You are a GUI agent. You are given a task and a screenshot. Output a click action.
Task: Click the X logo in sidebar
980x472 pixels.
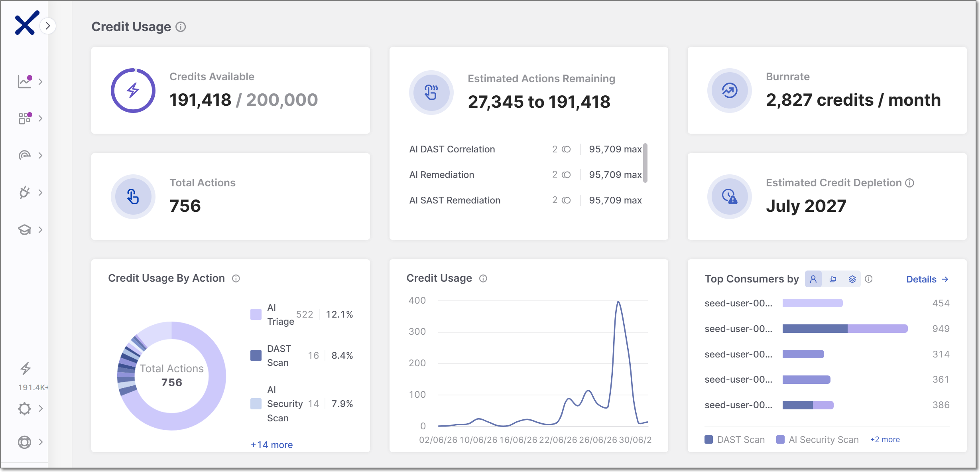tap(27, 23)
